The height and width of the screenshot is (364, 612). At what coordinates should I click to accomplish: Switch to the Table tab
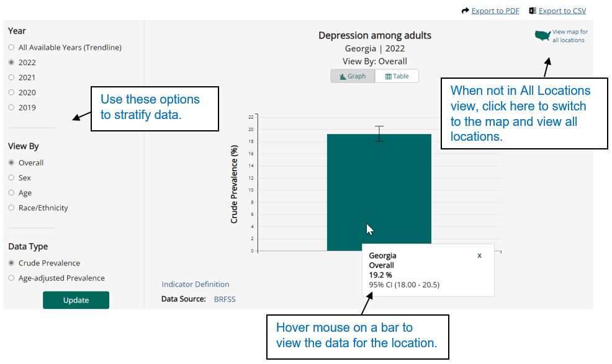click(396, 76)
